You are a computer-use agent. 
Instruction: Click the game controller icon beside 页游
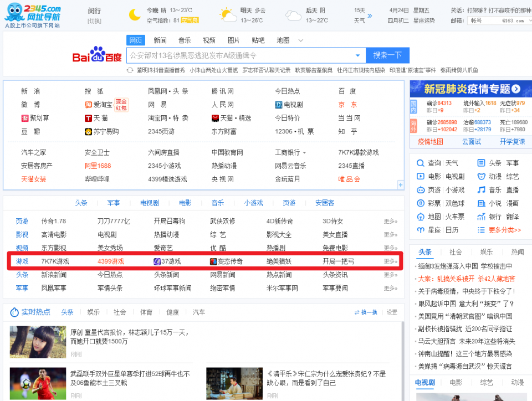tap(421, 190)
